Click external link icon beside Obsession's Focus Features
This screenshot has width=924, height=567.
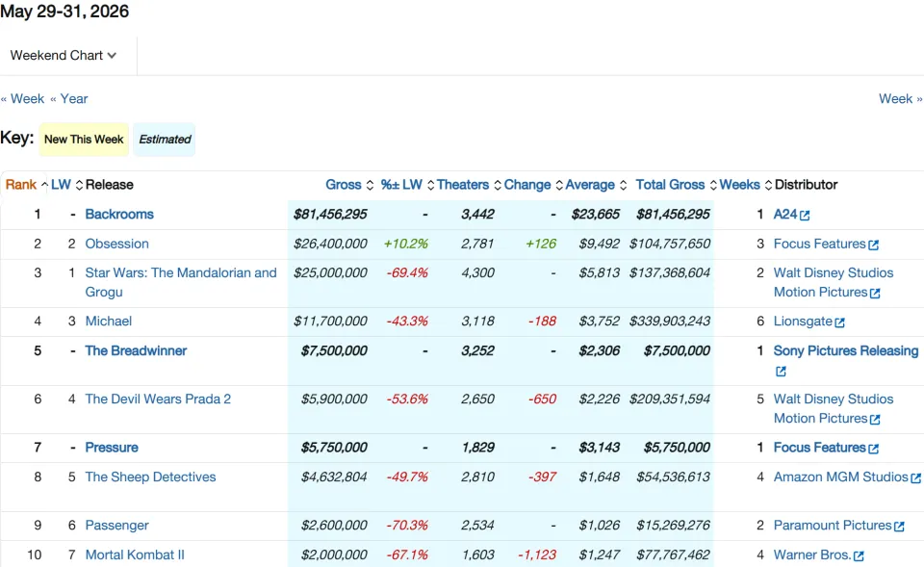[x=874, y=245]
